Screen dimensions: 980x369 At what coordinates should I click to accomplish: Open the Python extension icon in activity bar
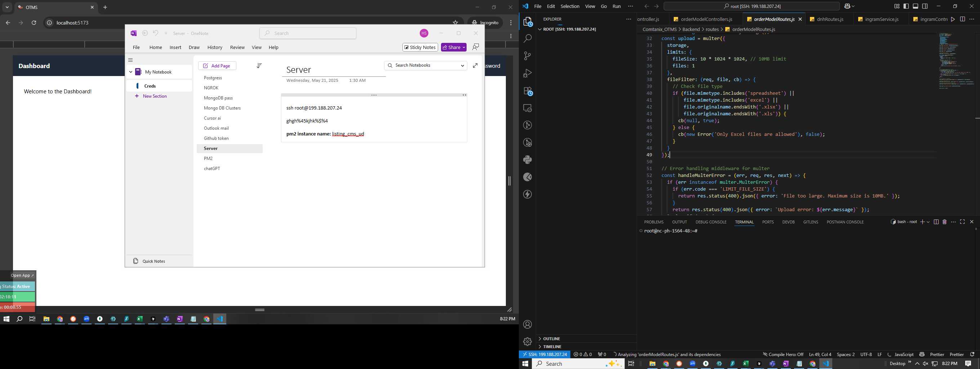(528, 160)
